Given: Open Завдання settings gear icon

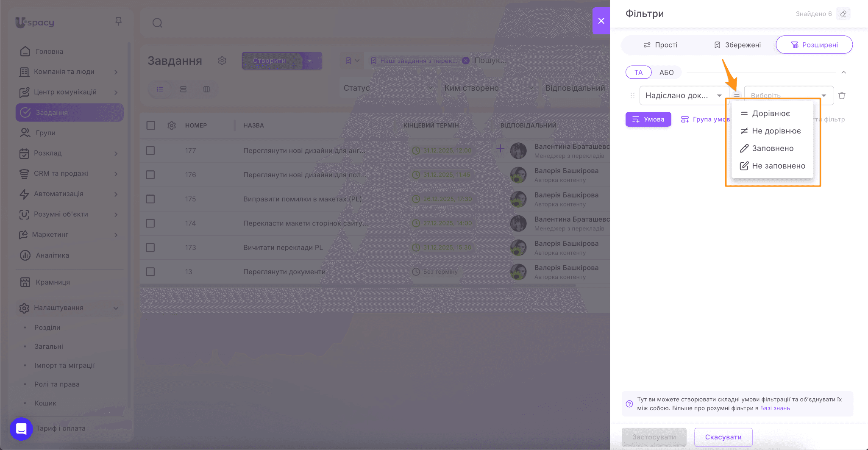Looking at the screenshot, I should (x=222, y=61).
